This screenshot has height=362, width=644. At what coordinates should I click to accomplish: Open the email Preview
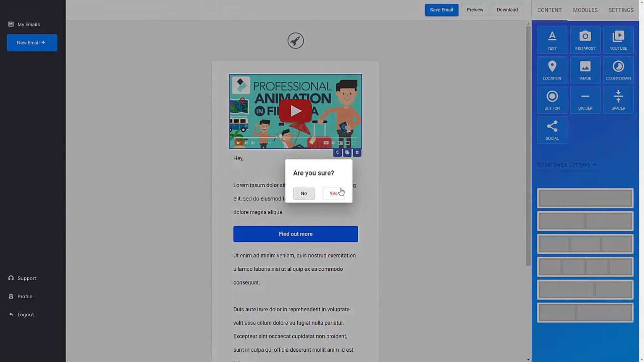tap(475, 10)
